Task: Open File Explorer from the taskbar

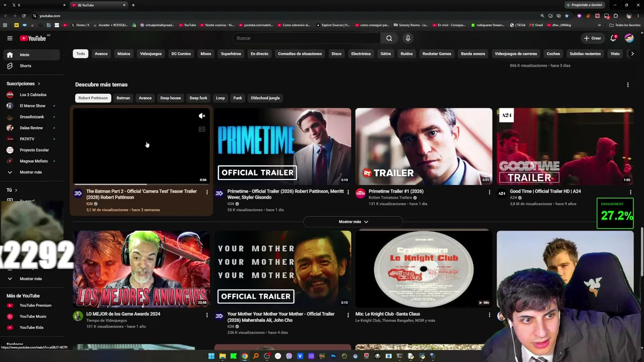Action: click(x=222, y=356)
